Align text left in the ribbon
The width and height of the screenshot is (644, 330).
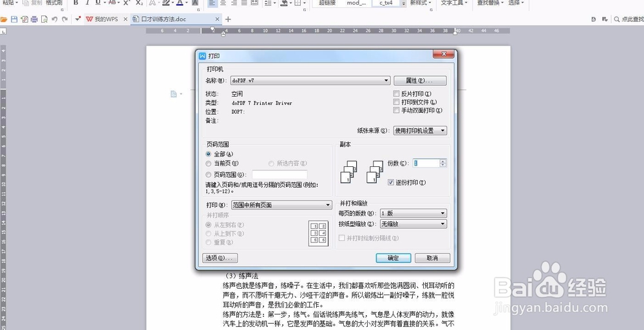(212, 3)
